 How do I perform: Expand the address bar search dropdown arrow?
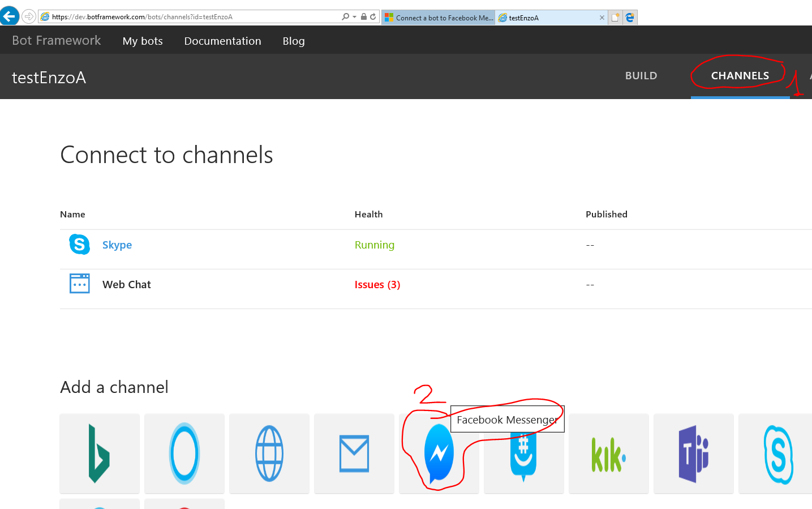[354, 17]
